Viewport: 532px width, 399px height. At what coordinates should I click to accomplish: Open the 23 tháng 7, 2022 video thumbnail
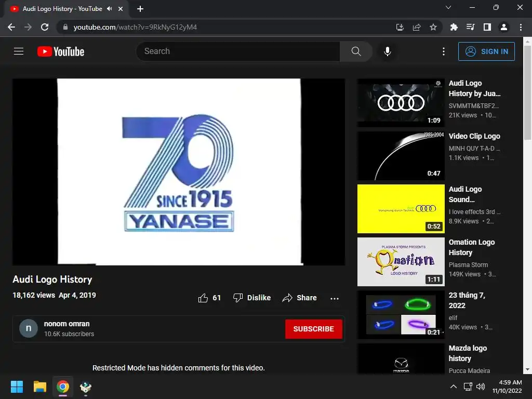(401, 315)
